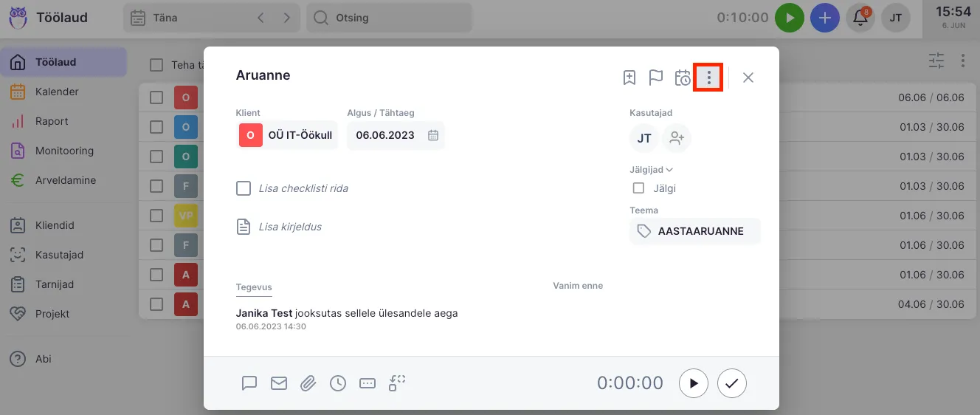The height and width of the screenshot is (415, 980).
Task: Click the bookmark add icon in the task header
Action: click(x=629, y=78)
